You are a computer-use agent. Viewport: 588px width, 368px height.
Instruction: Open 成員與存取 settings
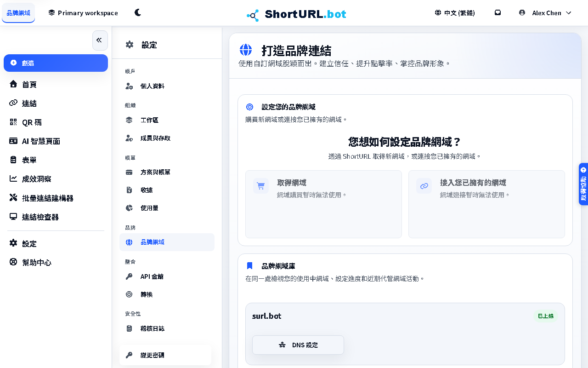click(x=167, y=138)
